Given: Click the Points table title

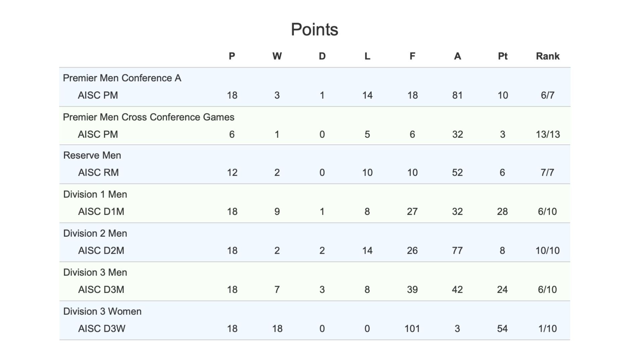Looking at the screenshot, I should [315, 29].
